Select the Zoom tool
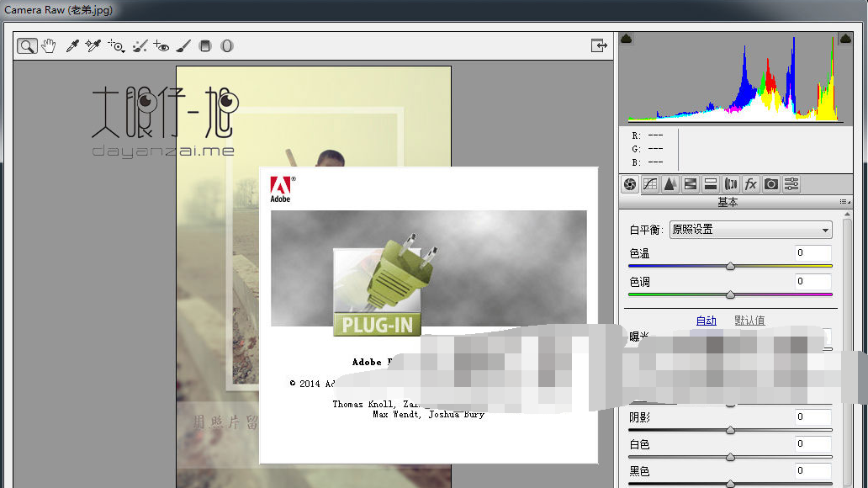Viewport: 868px width, 488px height. (x=27, y=46)
